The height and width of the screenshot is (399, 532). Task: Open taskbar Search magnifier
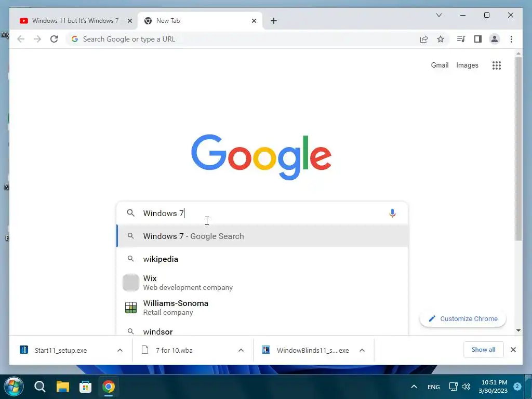[x=39, y=387]
